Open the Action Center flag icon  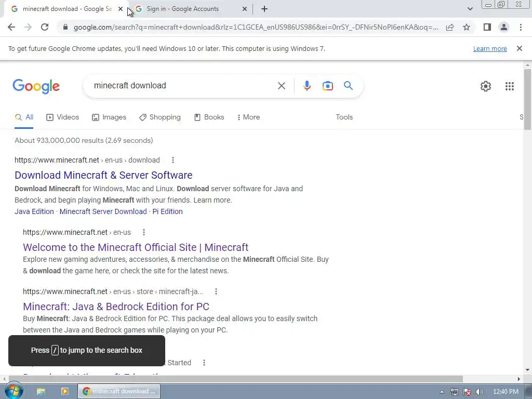click(x=467, y=392)
